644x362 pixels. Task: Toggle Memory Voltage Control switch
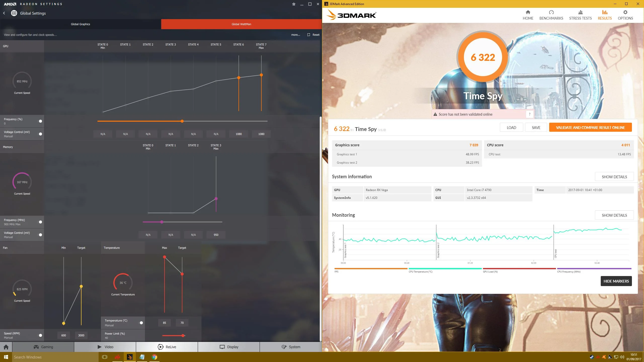coord(40,235)
